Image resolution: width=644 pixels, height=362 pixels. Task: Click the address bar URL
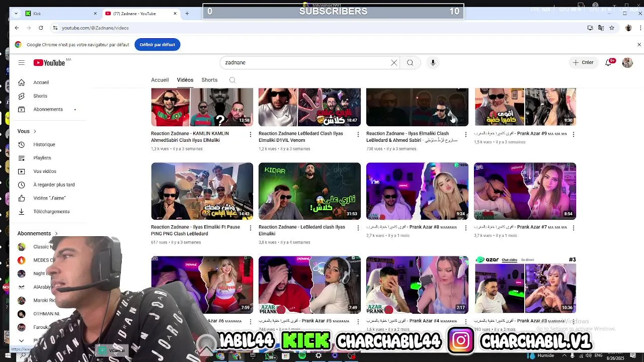point(95,28)
